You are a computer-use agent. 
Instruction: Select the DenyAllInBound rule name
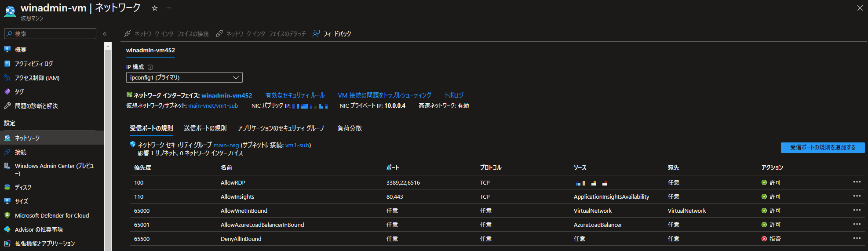[241, 239]
